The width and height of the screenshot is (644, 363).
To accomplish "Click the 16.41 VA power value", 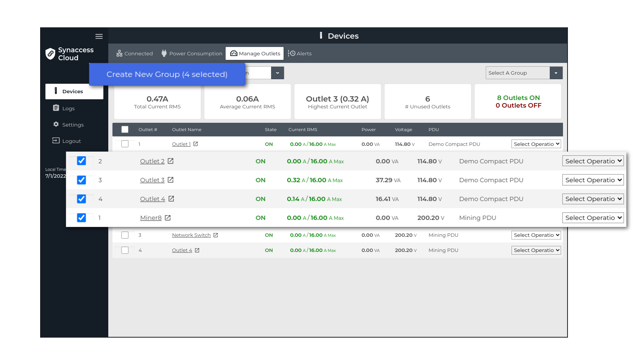I will tap(387, 199).
